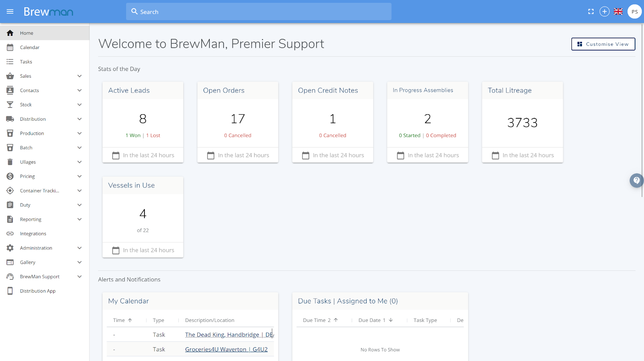Viewport: 644px width, 361px height.
Task: Click the Reporting document icon
Action: 10,219
